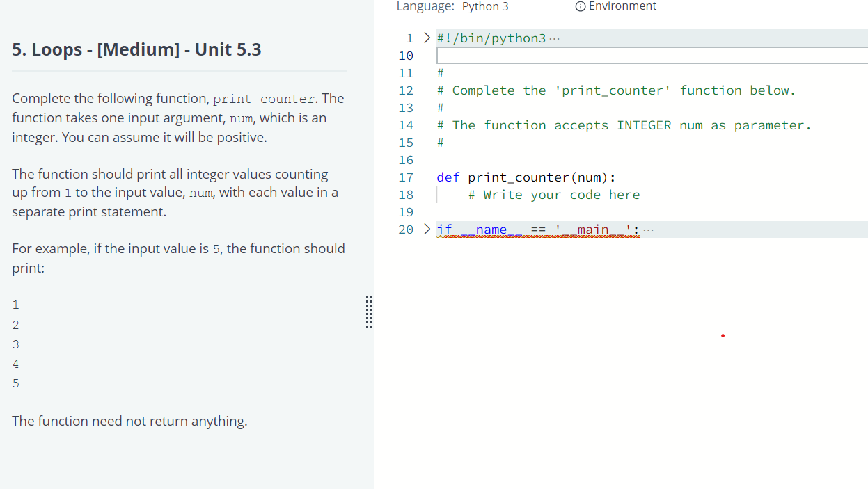Viewport: 868px width, 489px height.
Task: Click line number 1 in the gutter
Action: point(409,38)
